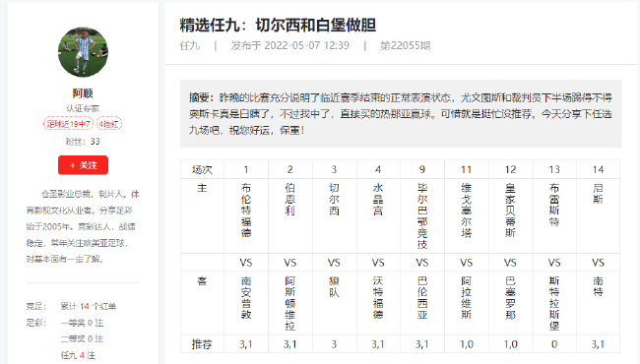This screenshot has width=640, height=364.
Task: Click away team 狼队
Action: pos(334,286)
